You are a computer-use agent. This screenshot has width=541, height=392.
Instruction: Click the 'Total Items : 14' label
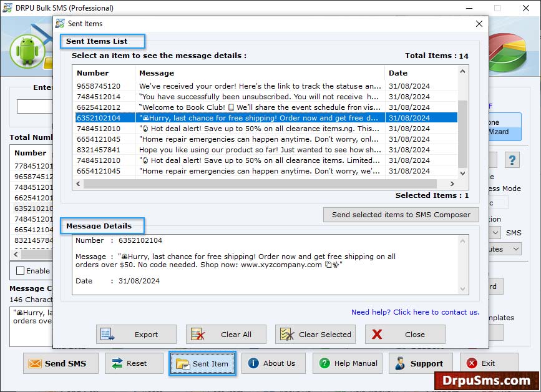tap(436, 56)
